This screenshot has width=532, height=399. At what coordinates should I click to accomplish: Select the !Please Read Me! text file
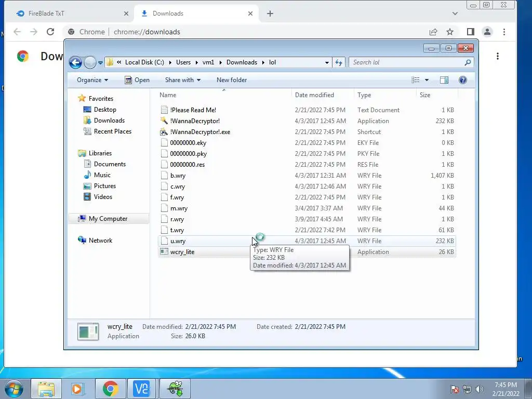307,110
